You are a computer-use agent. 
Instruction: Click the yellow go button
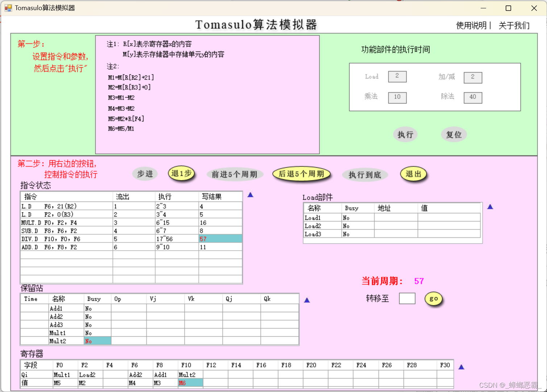pyautogui.click(x=434, y=299)
